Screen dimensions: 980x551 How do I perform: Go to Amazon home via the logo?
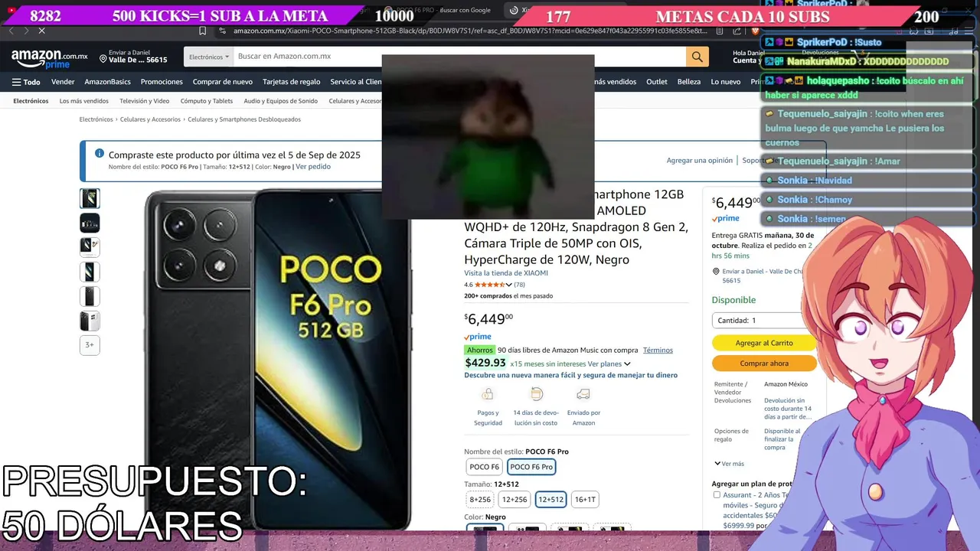49,58
